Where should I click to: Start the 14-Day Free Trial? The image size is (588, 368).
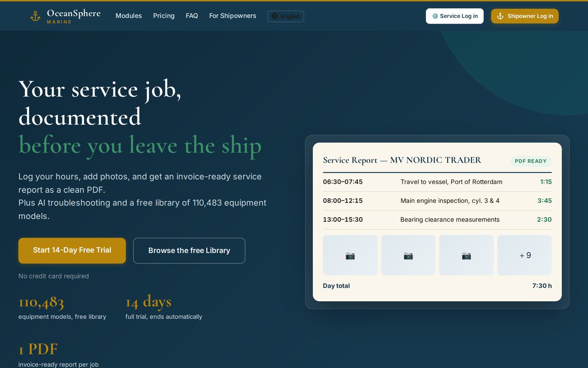[x=72, y=250]
